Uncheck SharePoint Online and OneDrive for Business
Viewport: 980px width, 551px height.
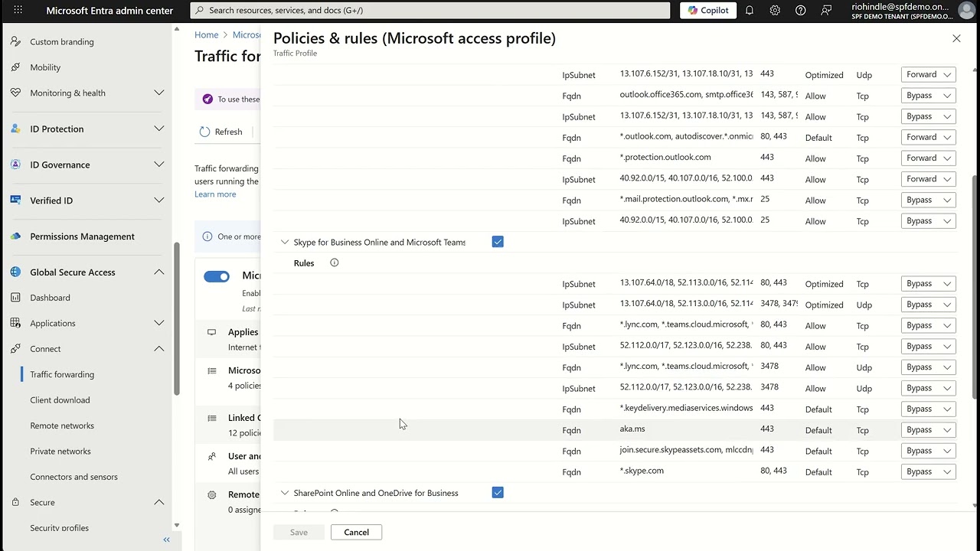(x=498, y=493)
